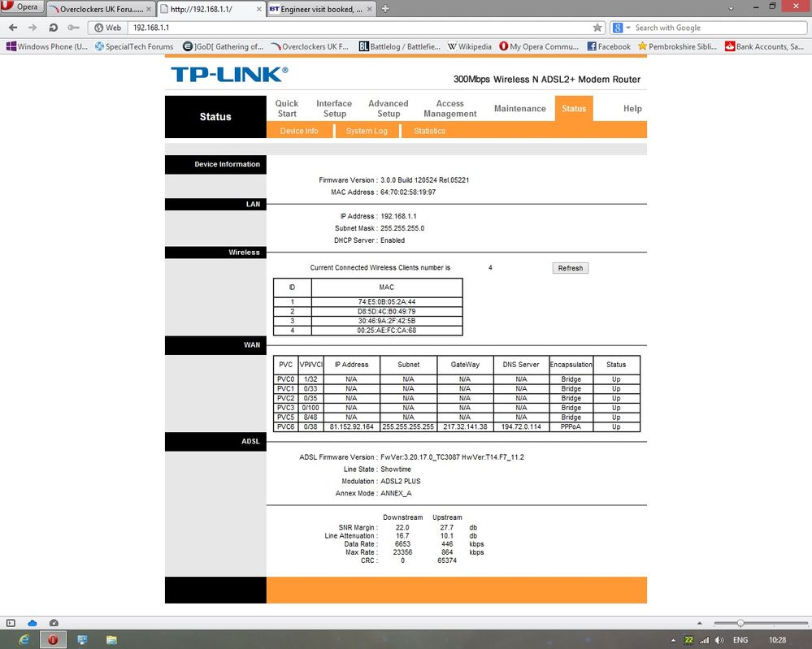Switch to the Engineer visit booked tab
Image resolution: width=812 pixels, height=649 pixels.
(316, 9)
